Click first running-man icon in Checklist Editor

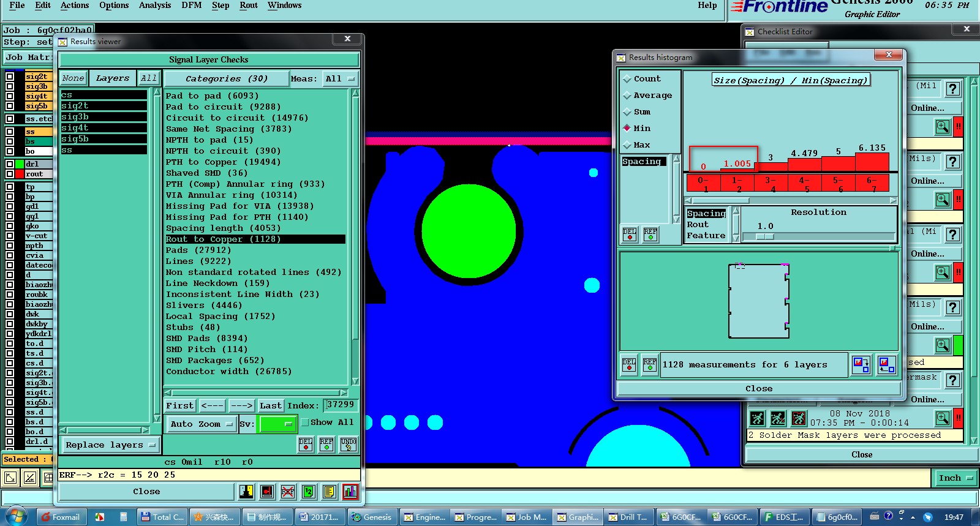point(758,418)
